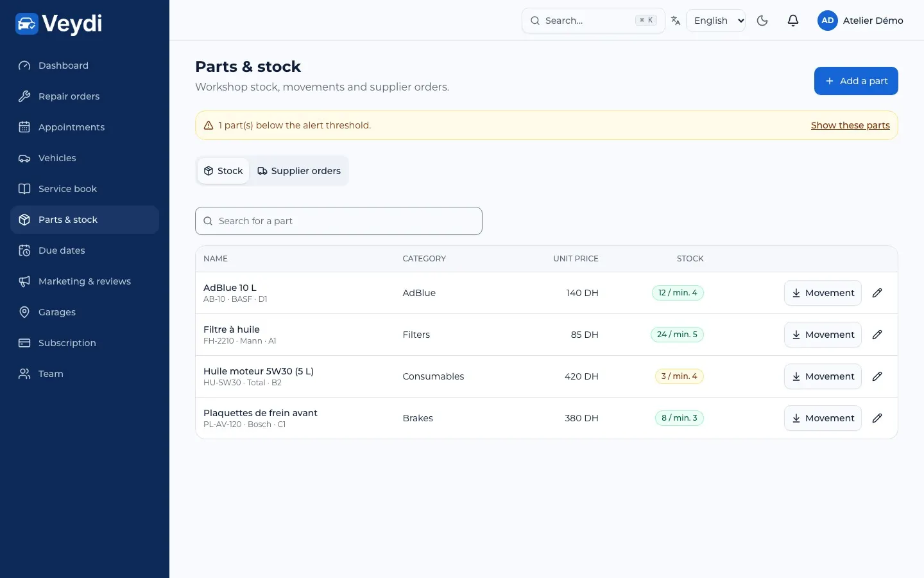Screen dimensions: 924x578
Task: Open the Atelier Démo account menu
Action: (x=860, y=21)
